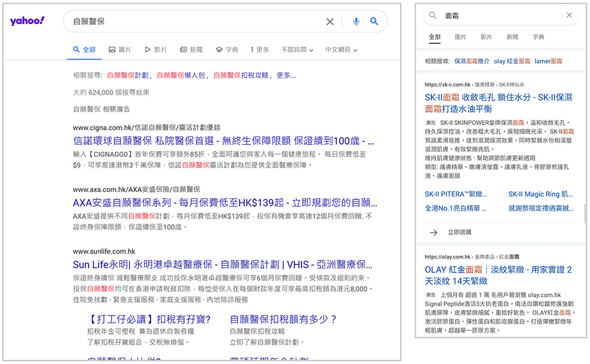590x364 pixels.
Task: Select the 全部 tab in mobile results
Action: click(435, 37)
